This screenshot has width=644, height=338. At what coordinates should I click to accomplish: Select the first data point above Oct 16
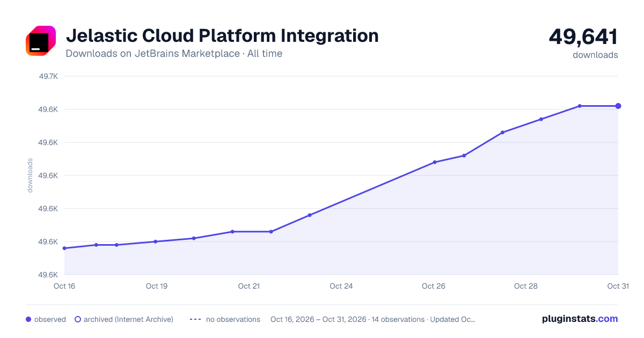(64, 248)
